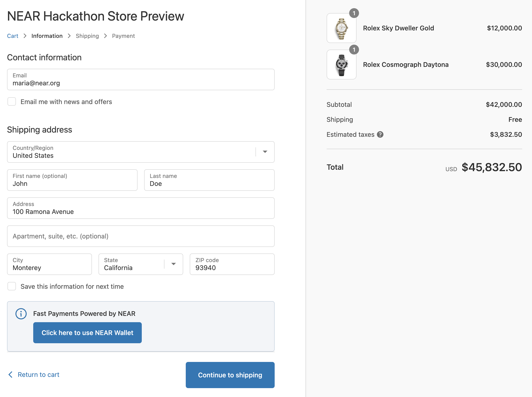The width and height of the screenshot is (532, 397).
Task: Select the Payment breadcrumb step
Action: [x=123, y=36]
